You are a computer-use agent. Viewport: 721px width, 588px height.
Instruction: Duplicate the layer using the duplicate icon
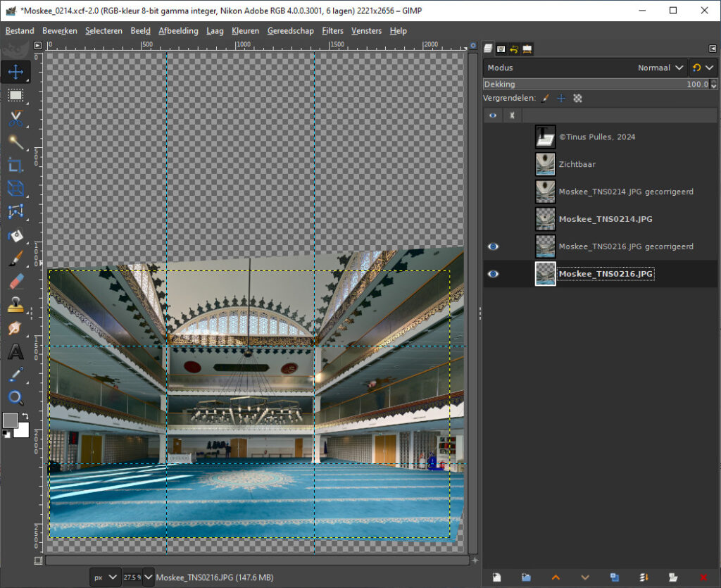point(614,577)
